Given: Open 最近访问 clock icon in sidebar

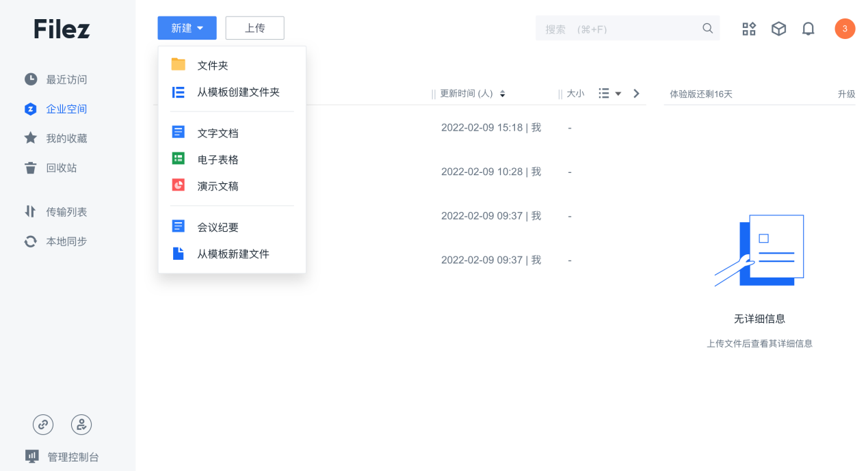Looking at the screenshot, I should (x=31, y=79).
